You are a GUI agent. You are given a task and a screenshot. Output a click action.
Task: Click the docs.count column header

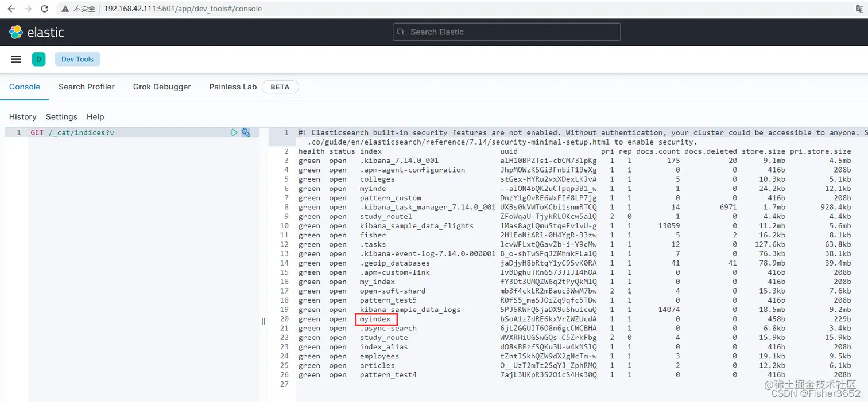click(x=658, y=151)
